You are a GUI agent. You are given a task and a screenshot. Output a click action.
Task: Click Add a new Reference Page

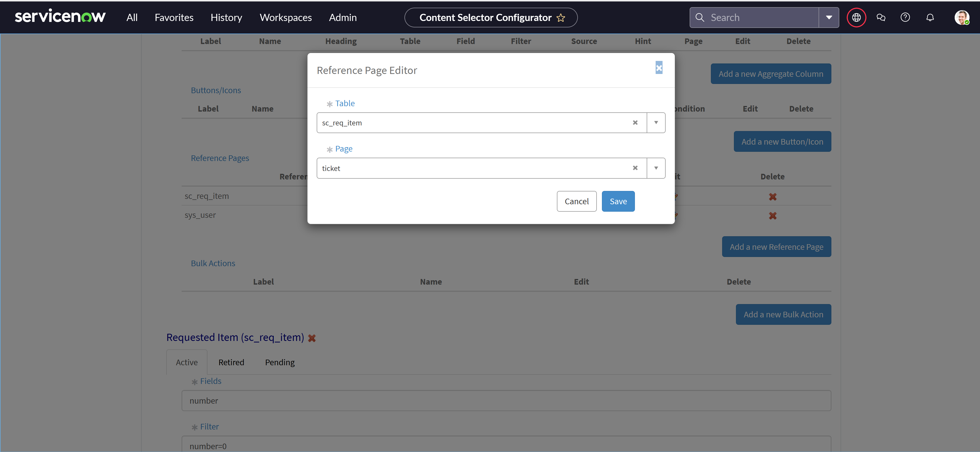[x=776, y=246]
